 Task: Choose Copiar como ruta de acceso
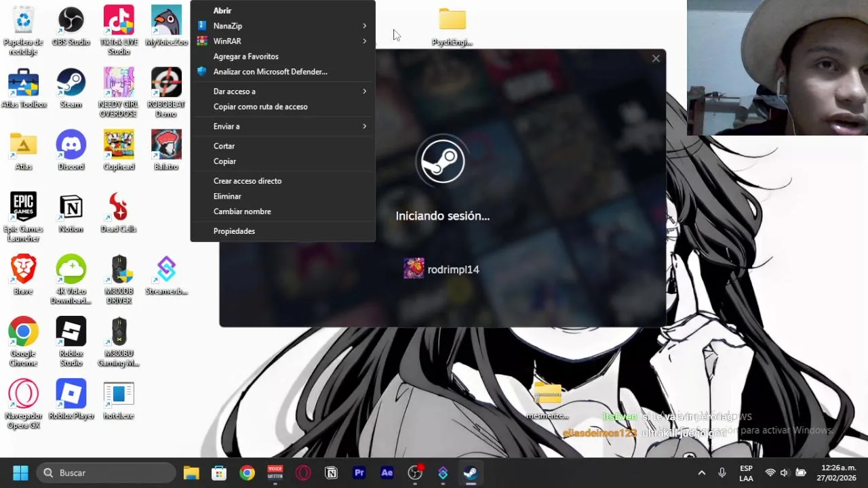click(283, 106)
